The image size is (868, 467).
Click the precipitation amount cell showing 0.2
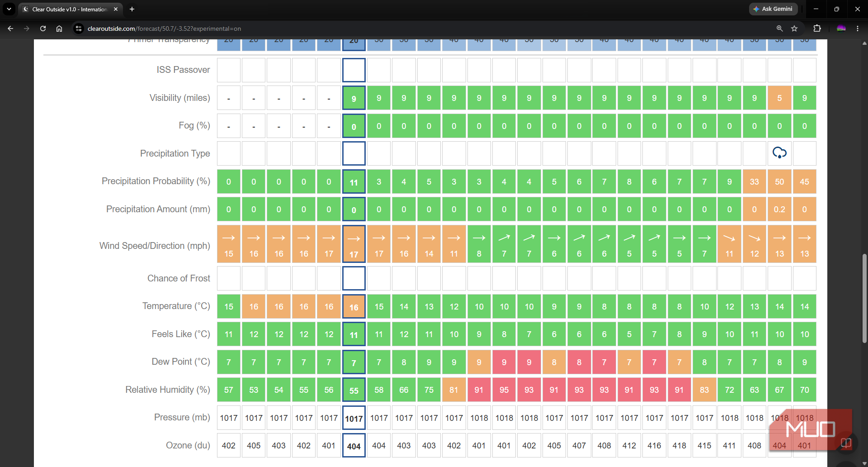click(779, 209)
